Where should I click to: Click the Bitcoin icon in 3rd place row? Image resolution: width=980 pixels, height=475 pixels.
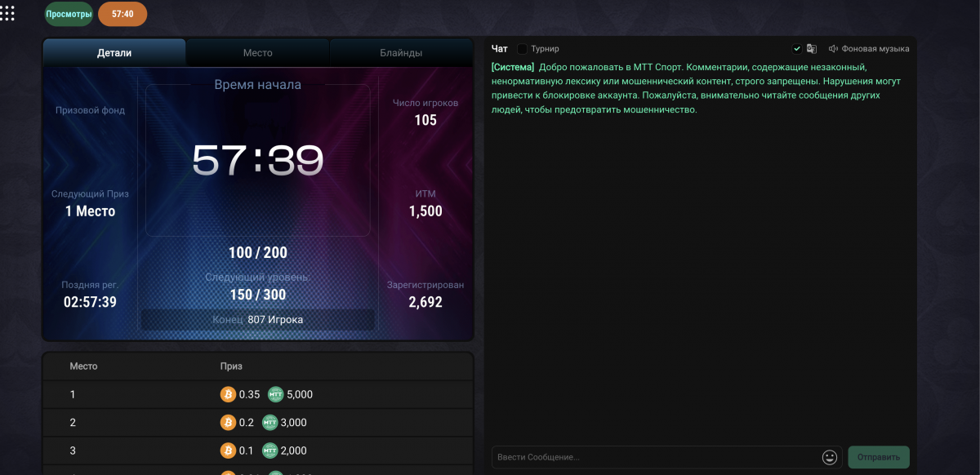[228, 451]
